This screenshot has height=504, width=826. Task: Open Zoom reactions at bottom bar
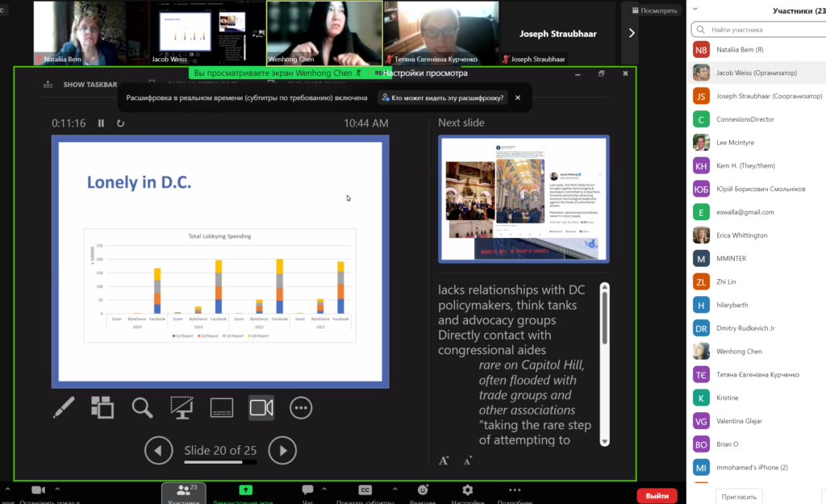pyautogui.click(x=423, y=490)
